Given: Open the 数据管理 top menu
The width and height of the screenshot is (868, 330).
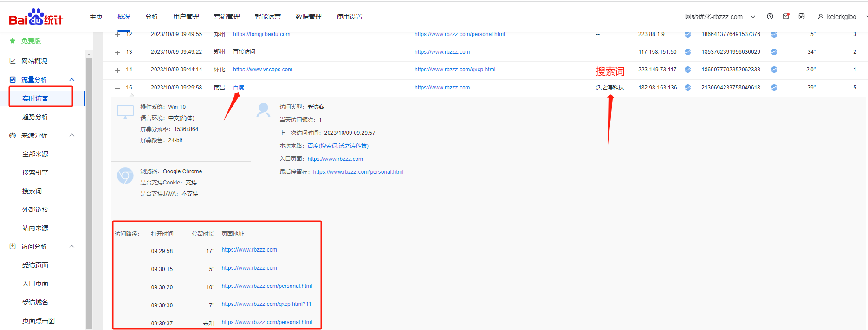Looking at the screenshot, I should [309, 17].
